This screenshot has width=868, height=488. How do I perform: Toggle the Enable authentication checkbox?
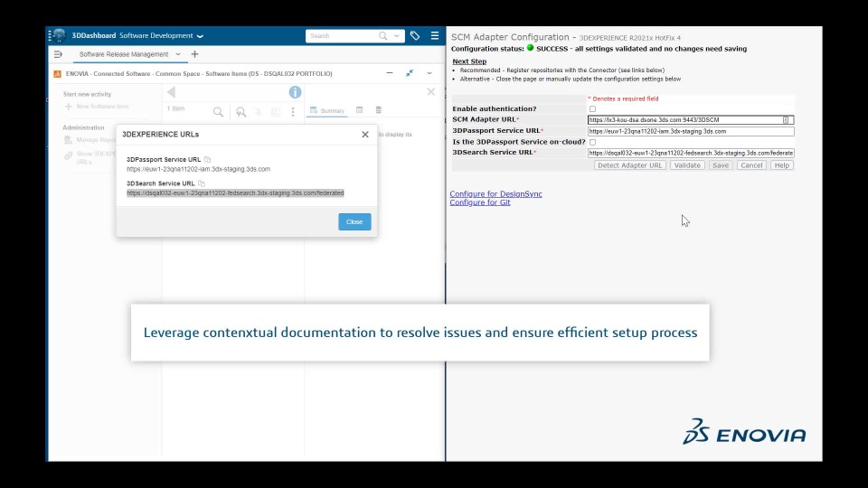coord(592,109)
